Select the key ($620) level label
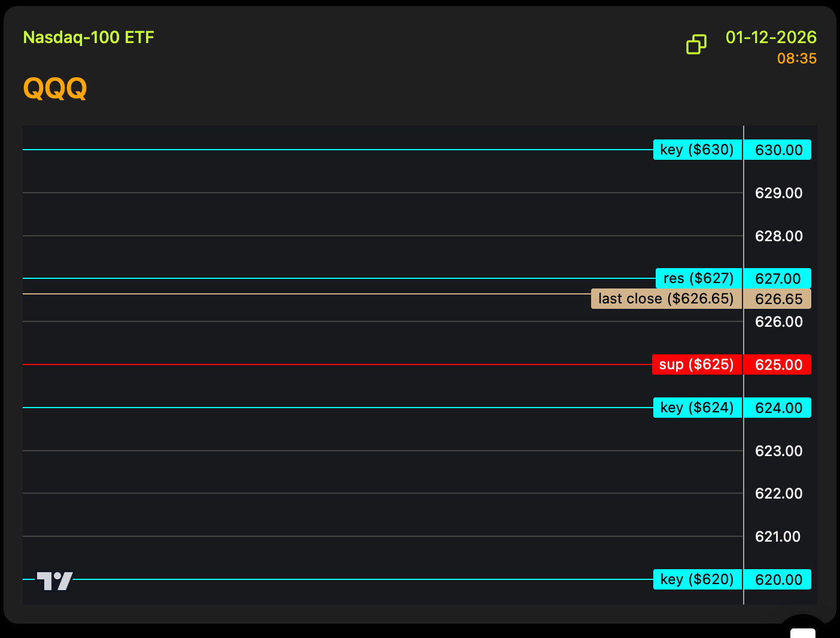840x638 pixels. (x=697, y=579)
